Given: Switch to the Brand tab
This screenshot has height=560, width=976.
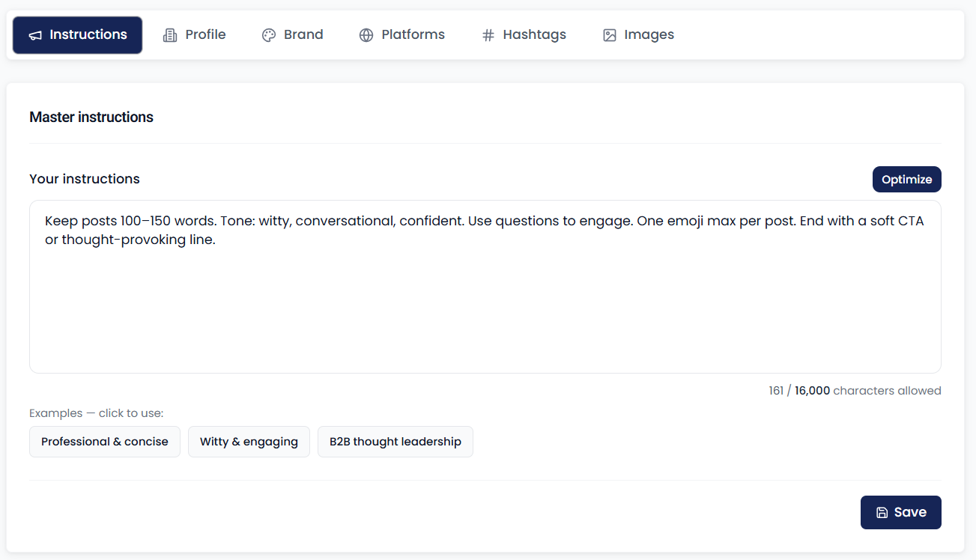Looking at the screenshot, I should click(293, 35).
